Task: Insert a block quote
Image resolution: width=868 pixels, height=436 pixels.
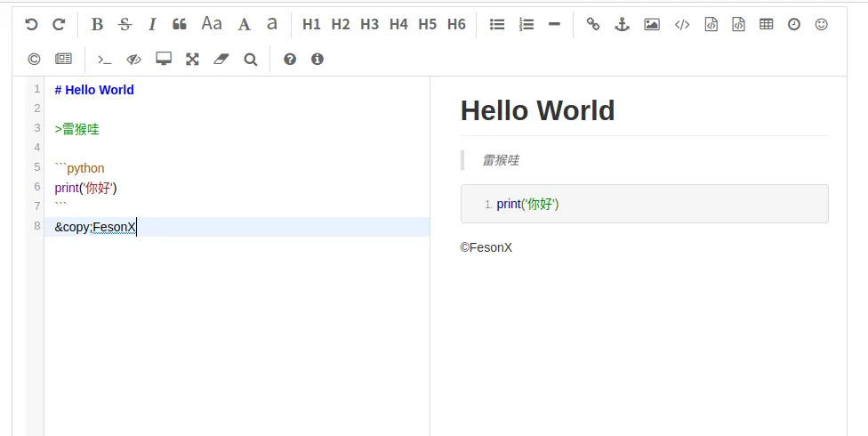Action: pos(180,24)
